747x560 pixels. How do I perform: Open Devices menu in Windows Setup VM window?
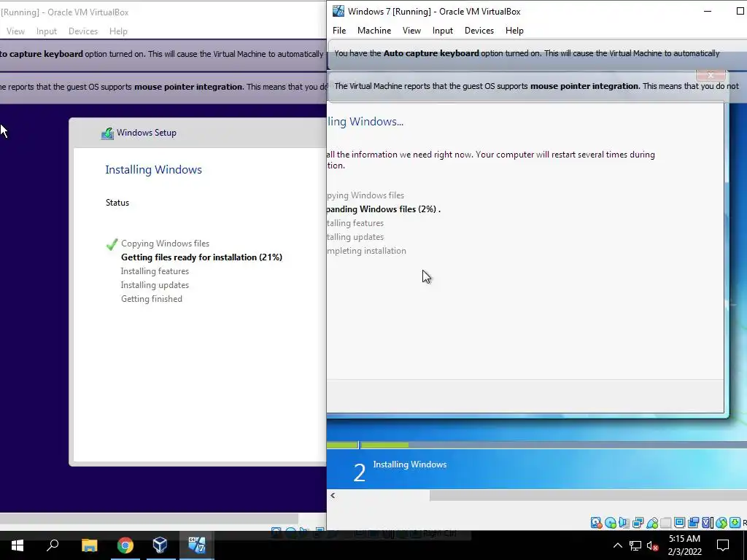coord(83,31)
